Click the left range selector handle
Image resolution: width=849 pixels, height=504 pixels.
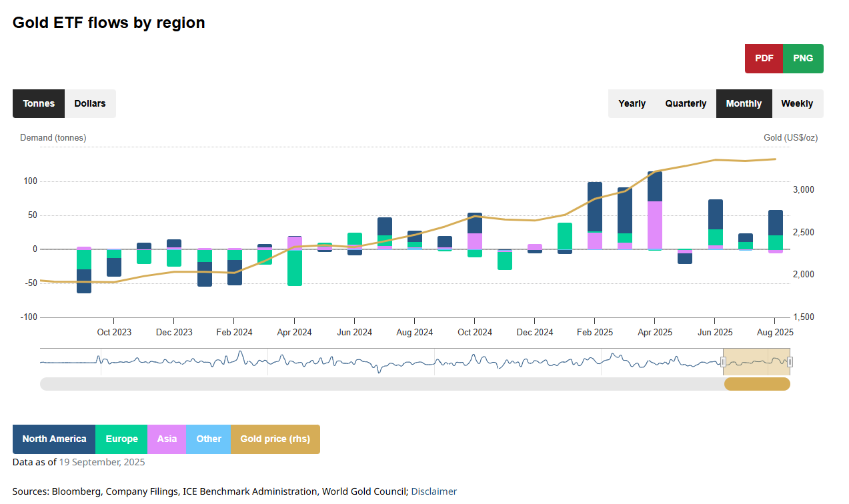click(x=723, y=362)
